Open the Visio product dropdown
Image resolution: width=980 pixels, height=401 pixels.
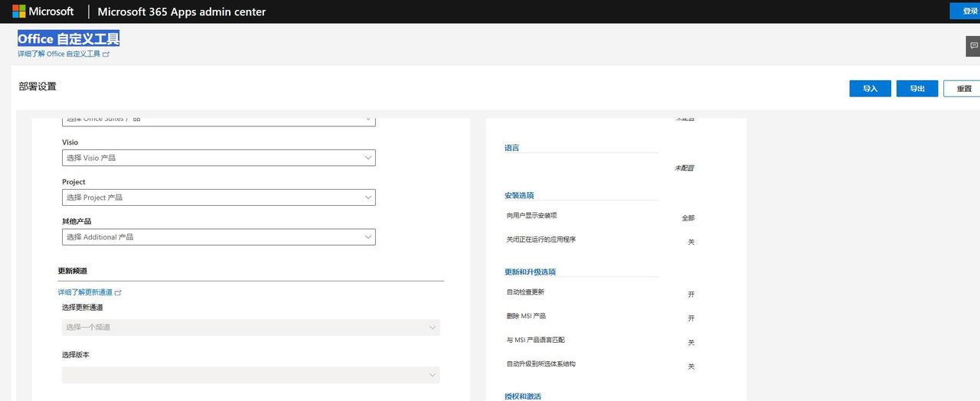219,158
